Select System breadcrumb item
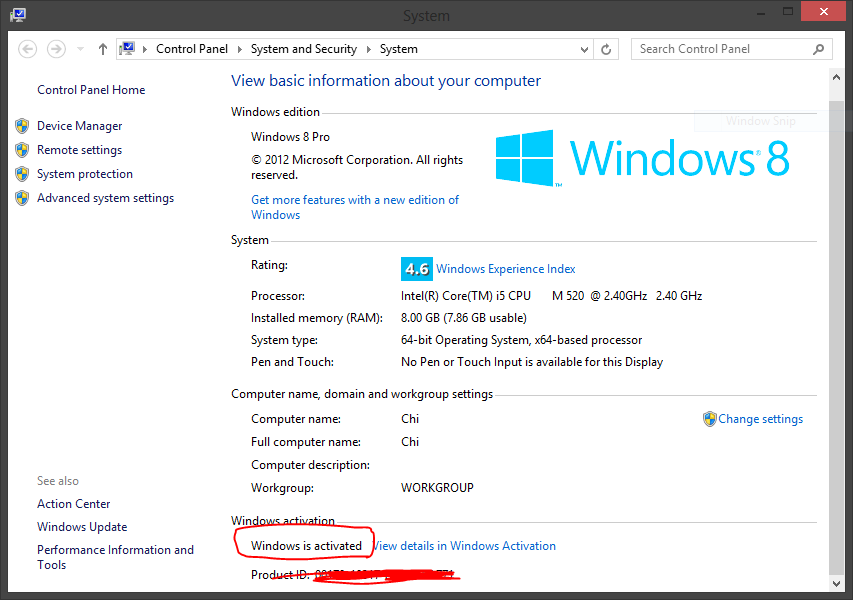Screen dimensions: 853x600 click(x=399, y=49)
